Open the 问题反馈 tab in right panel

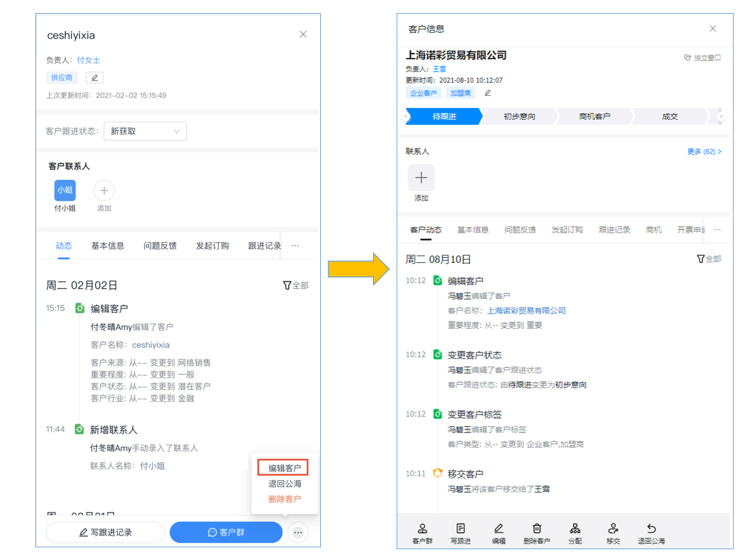coord(520,230)
